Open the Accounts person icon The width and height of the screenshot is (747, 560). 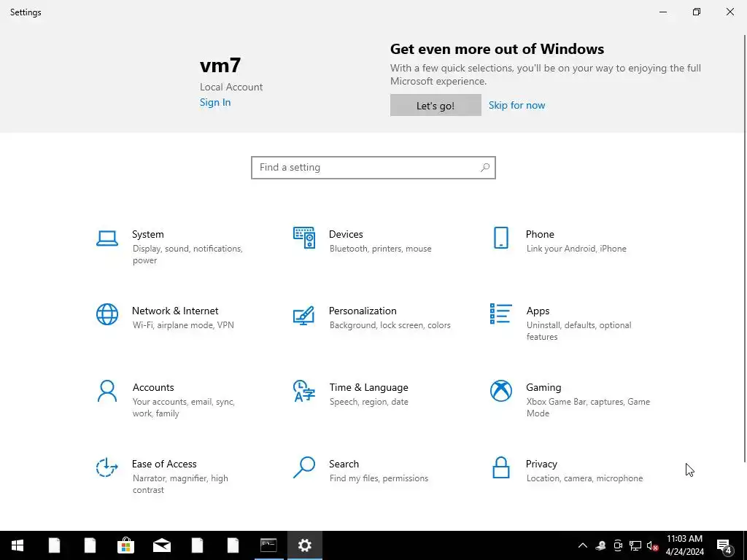(107, 391)
